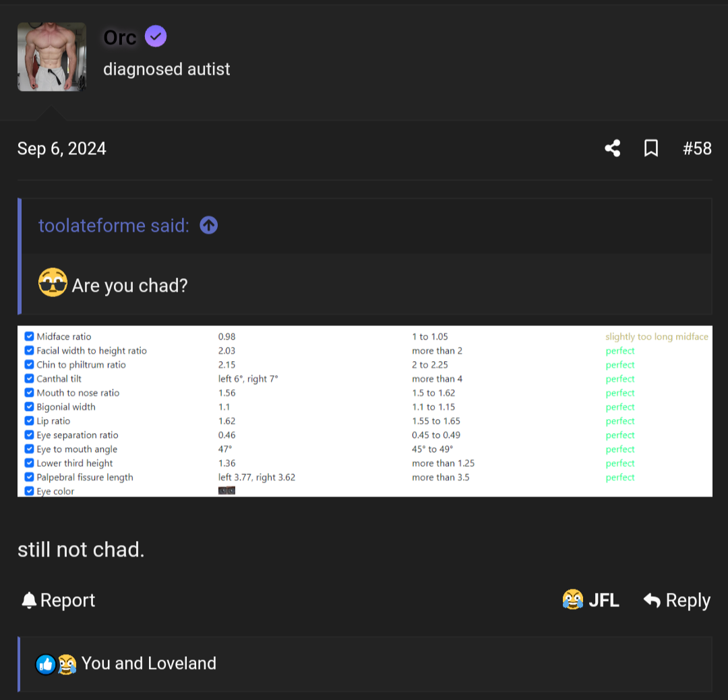
Task: Click the JFL laughing emoji reaction icon
Action: tap(572, 600)
